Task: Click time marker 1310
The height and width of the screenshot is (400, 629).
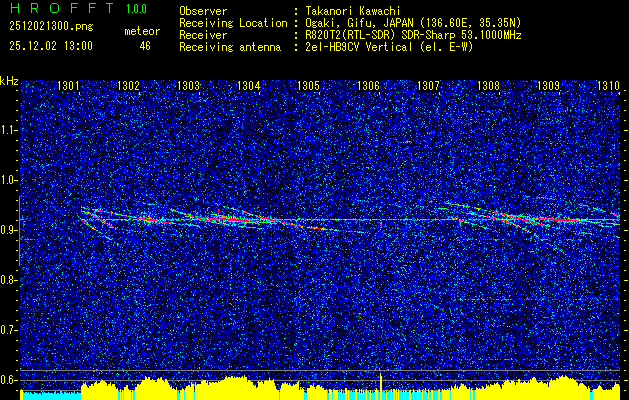Action: pos(609,85)
